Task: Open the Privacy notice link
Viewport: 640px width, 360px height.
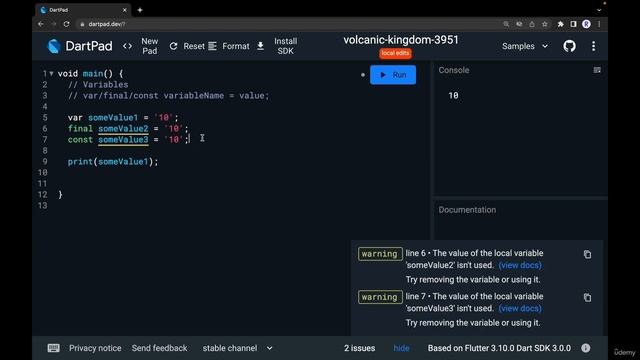Action: point(95,348)
